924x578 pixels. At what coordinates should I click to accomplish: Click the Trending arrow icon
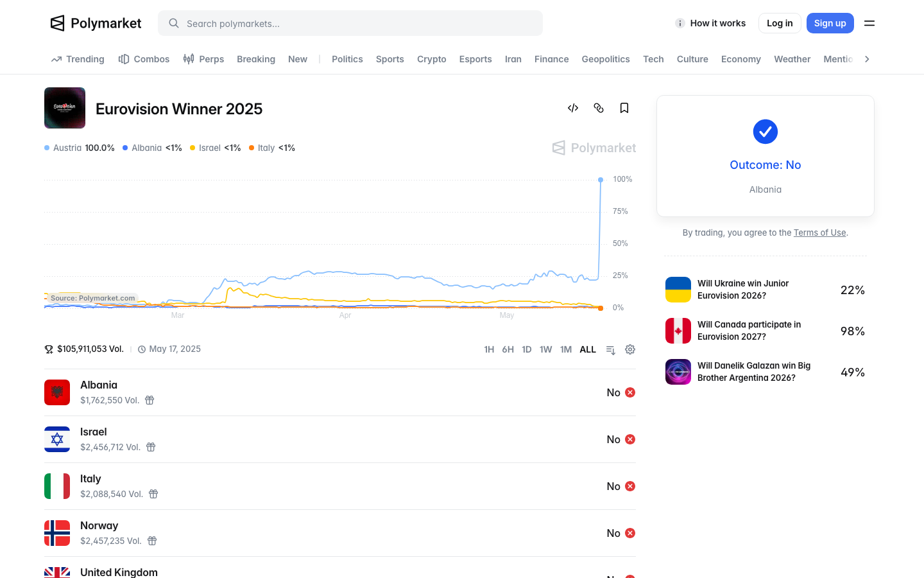[x=56, y=59]
